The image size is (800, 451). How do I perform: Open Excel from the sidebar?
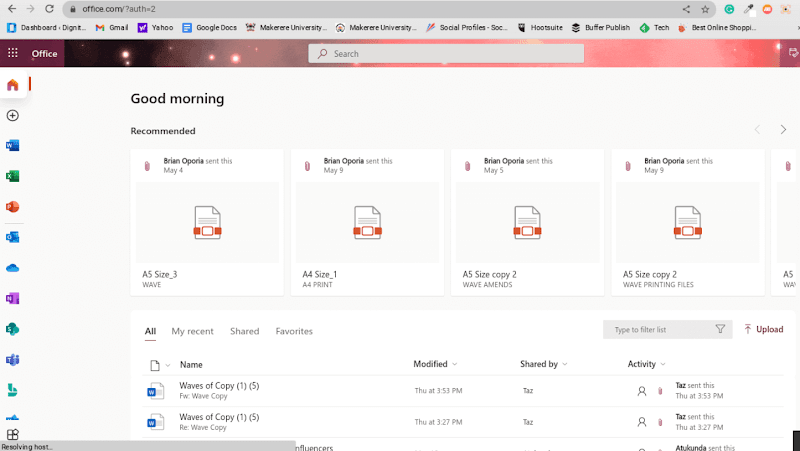tap(13, 176)
